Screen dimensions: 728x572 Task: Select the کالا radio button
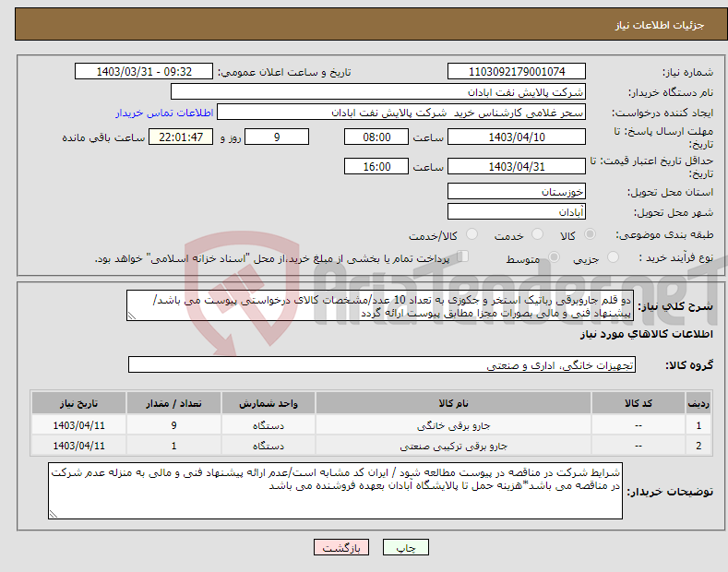[x=590, y=234]
